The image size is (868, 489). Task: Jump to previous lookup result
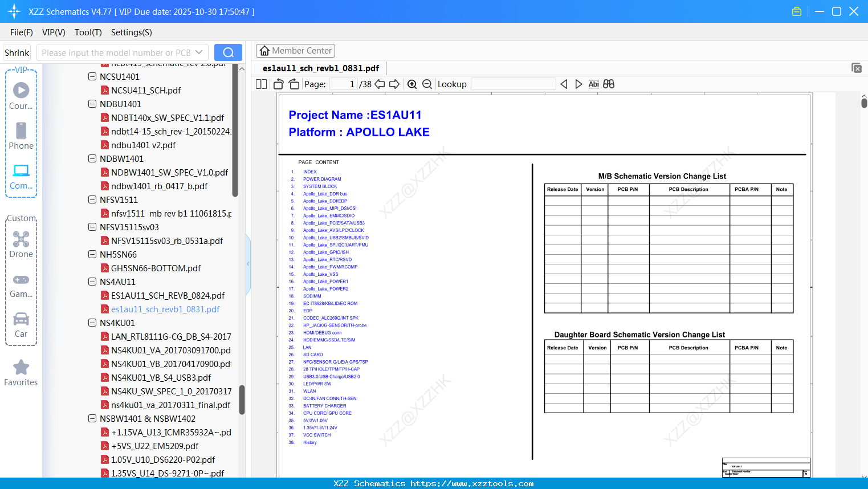(564, 84)
